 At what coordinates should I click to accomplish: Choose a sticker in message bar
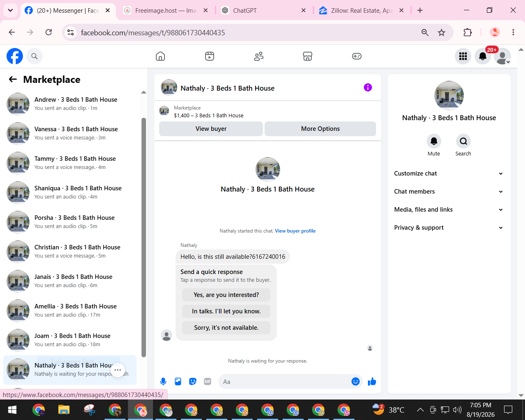[x=193, y=381]
